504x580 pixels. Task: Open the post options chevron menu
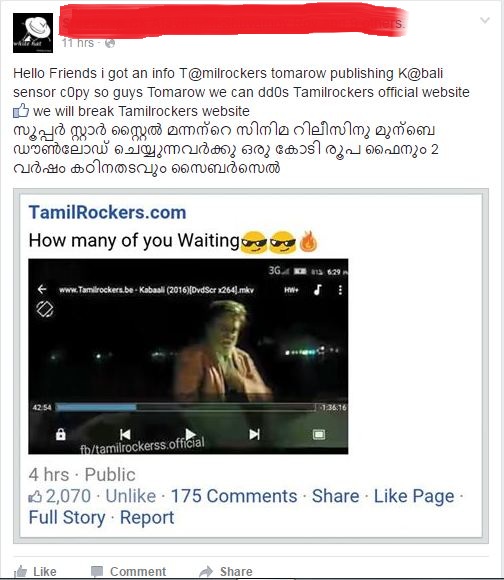pos(485,20)
